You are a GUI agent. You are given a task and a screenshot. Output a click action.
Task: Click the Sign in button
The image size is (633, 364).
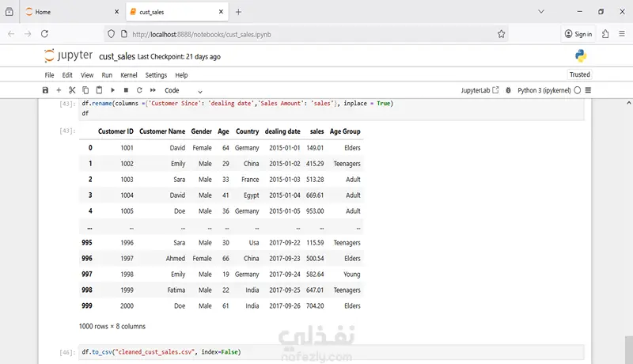point(578,34)
